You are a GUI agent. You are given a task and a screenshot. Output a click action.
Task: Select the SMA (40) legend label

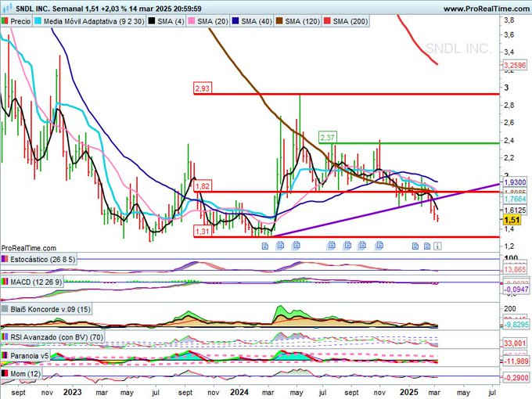pyautogui.click(x=257, y=21)
